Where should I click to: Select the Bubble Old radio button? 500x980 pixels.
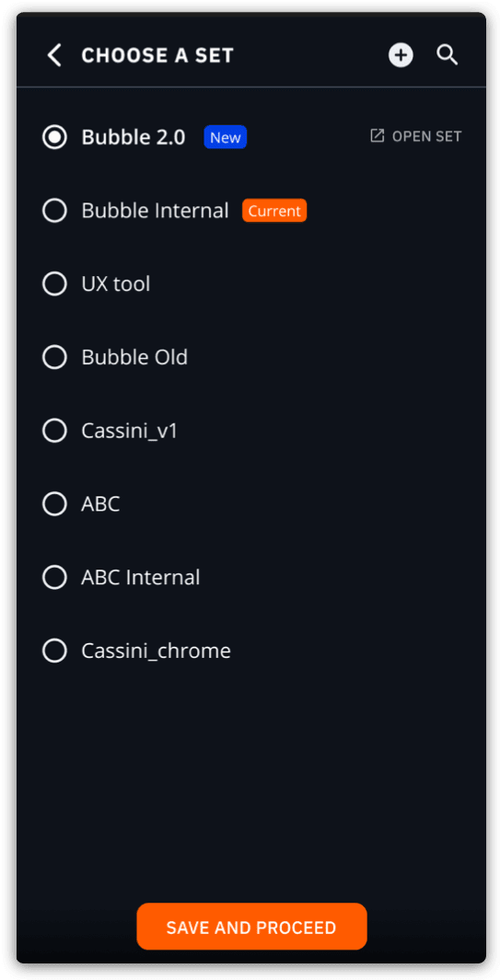54,357
